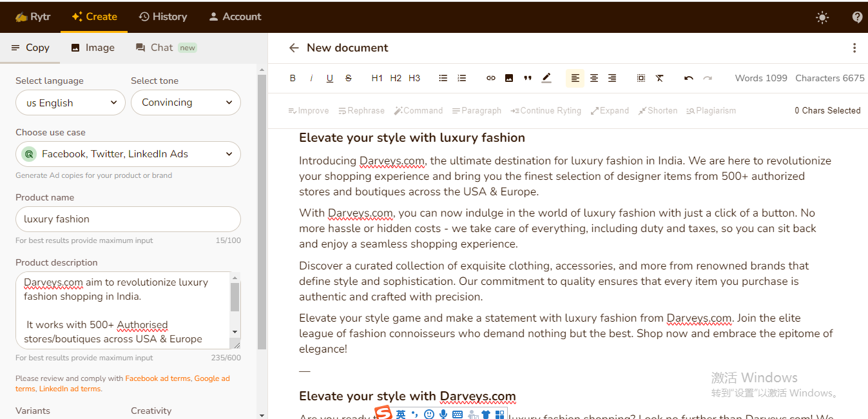Open the Select tone dropdown
This screenshot has height=419, width=868.
(186, 102)
